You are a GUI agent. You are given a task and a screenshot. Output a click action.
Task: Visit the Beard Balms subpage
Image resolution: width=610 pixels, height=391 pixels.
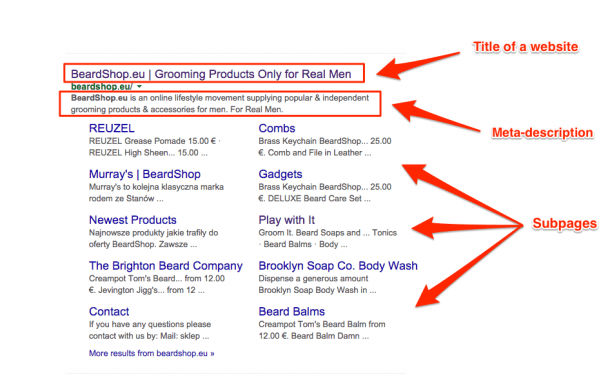[292, 312]
